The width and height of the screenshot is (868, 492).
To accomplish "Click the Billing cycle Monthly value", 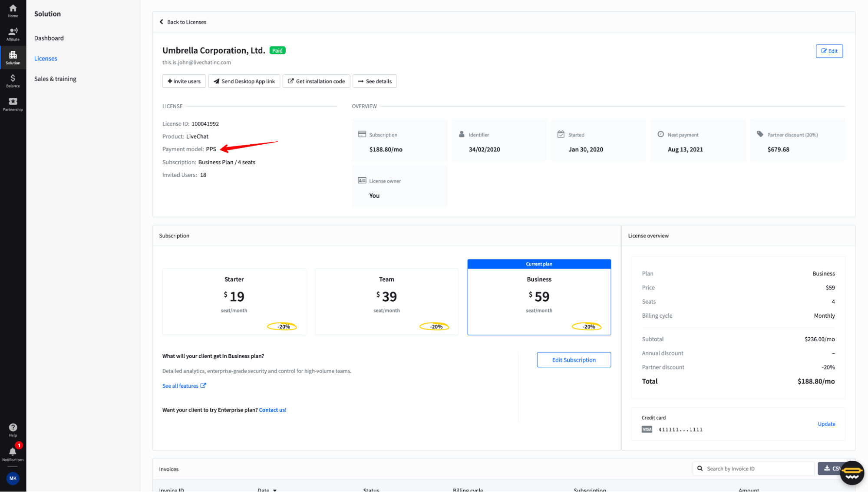I will click(x=824, y=316).
